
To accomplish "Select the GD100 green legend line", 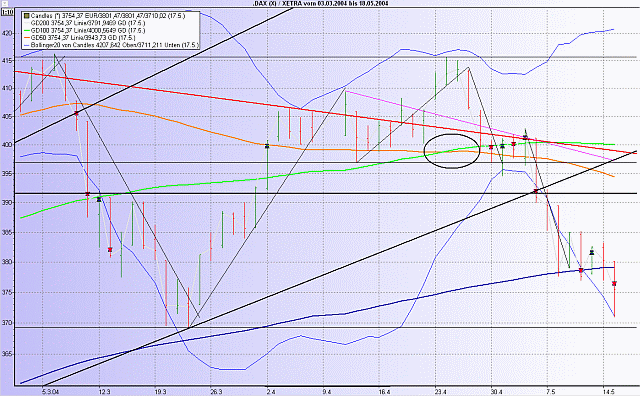I will [x=27, y=30].
